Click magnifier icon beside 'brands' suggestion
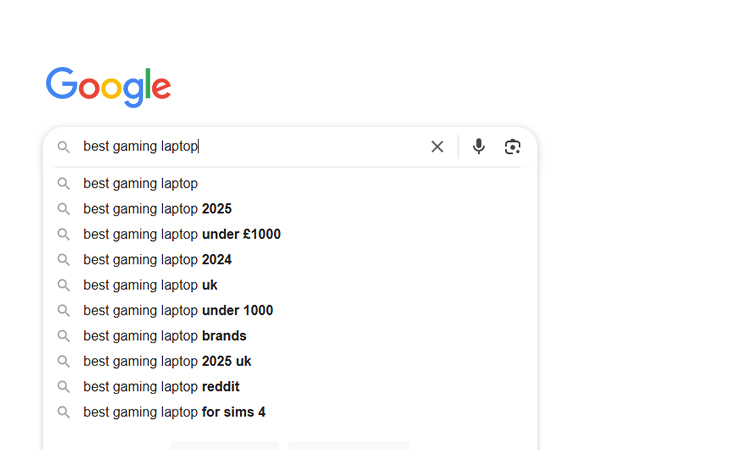 (64, 336)
